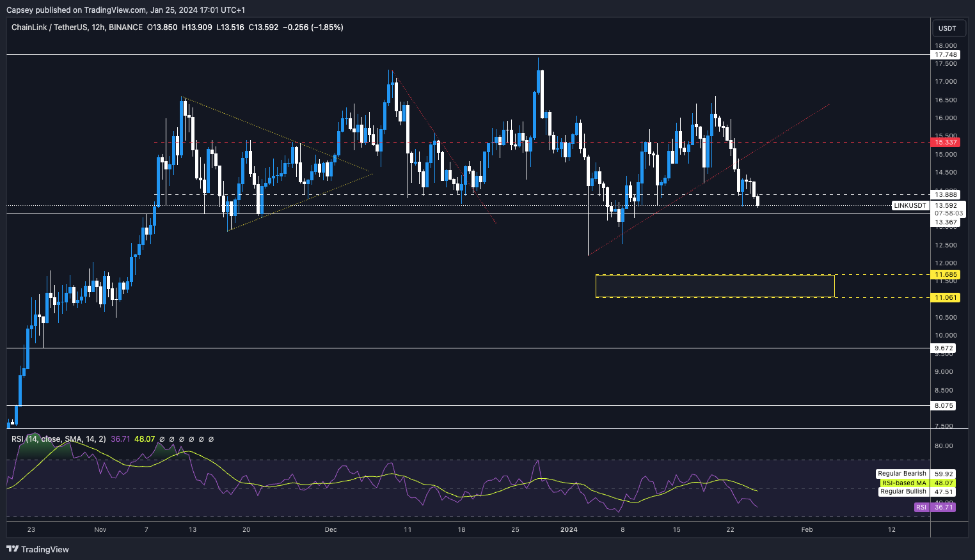Screen dimensions: 975x560
Task: Click the purple RSI 36.71 value label
Action: pyautogui.click(x=935, y=508)
